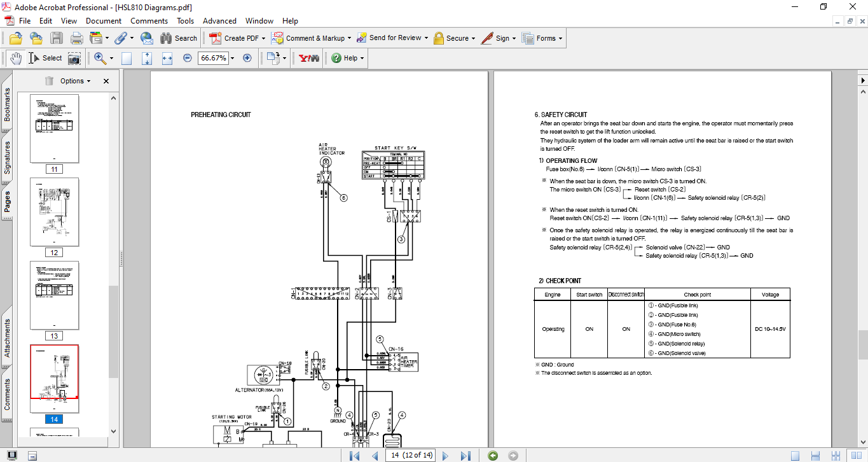The image size is (868, 462).
Task: Print the PDF using the printer icon
Action: (x=77, y=38)
